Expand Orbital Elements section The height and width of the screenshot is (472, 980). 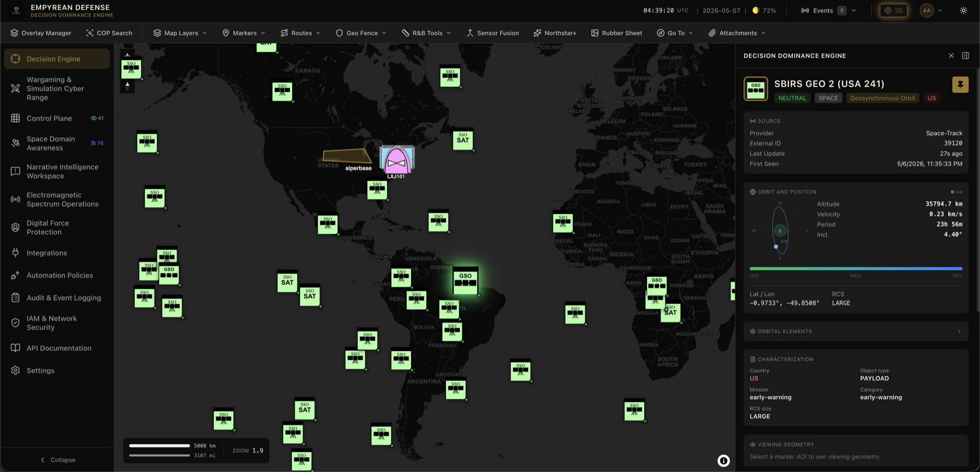pos(856,331)
